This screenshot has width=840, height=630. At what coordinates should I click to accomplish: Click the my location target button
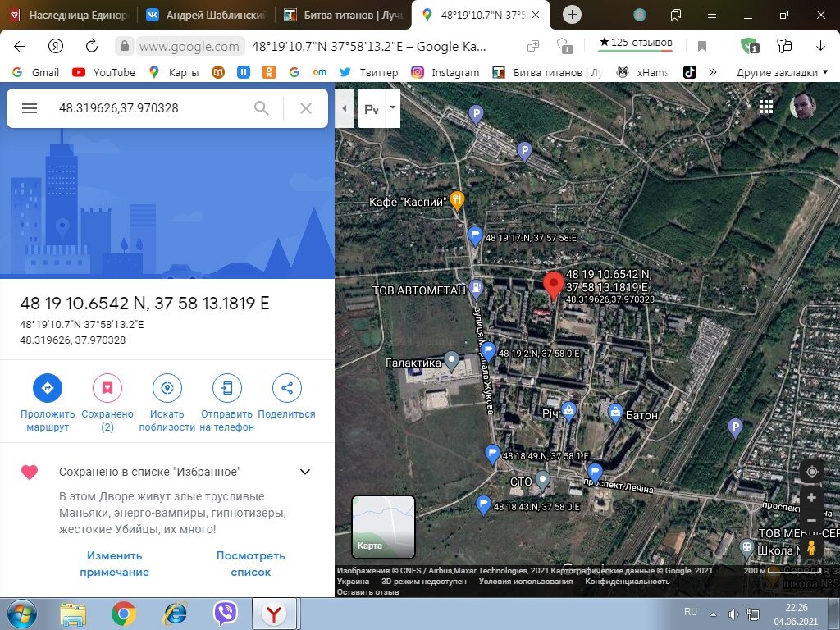tap(811, 472)
